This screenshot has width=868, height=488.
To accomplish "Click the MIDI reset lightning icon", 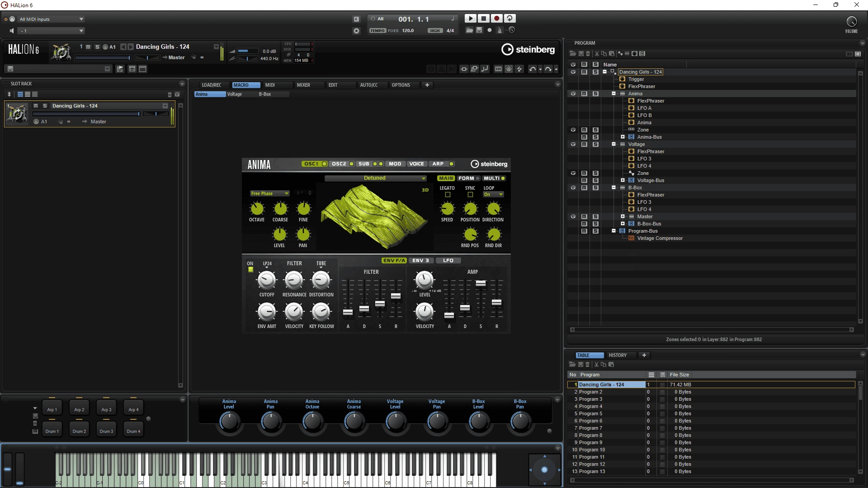I will point(519,69).
